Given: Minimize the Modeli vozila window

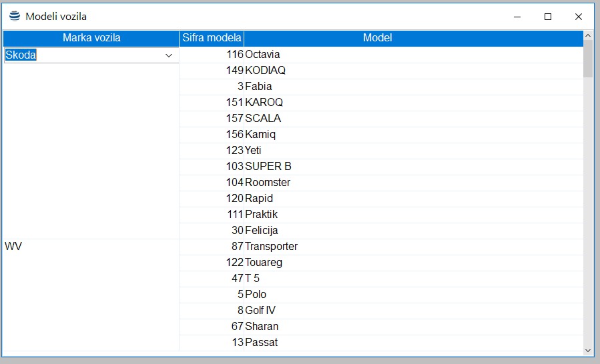Looking at the screenshot, I should 517,16.
